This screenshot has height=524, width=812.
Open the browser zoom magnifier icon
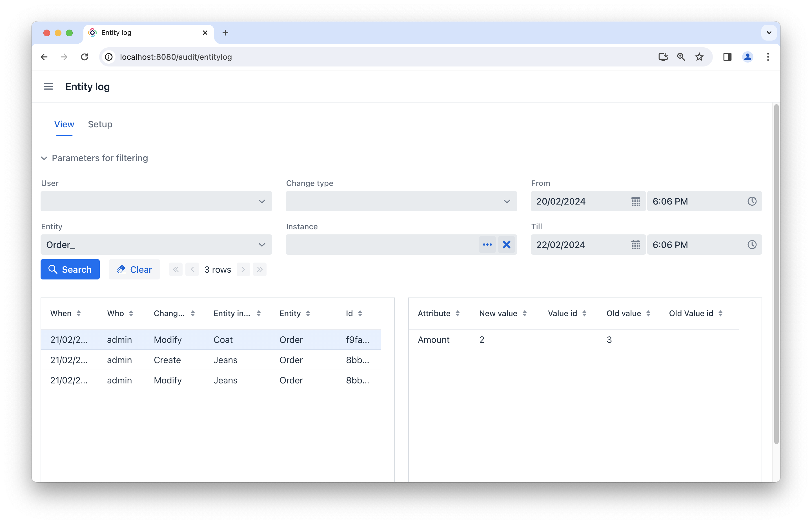pos(681,57)
